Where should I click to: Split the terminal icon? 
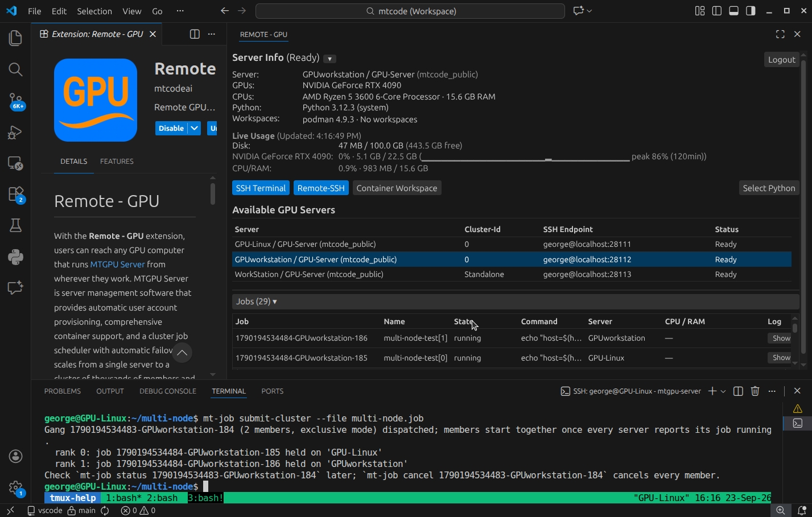(x=738, y=391)
